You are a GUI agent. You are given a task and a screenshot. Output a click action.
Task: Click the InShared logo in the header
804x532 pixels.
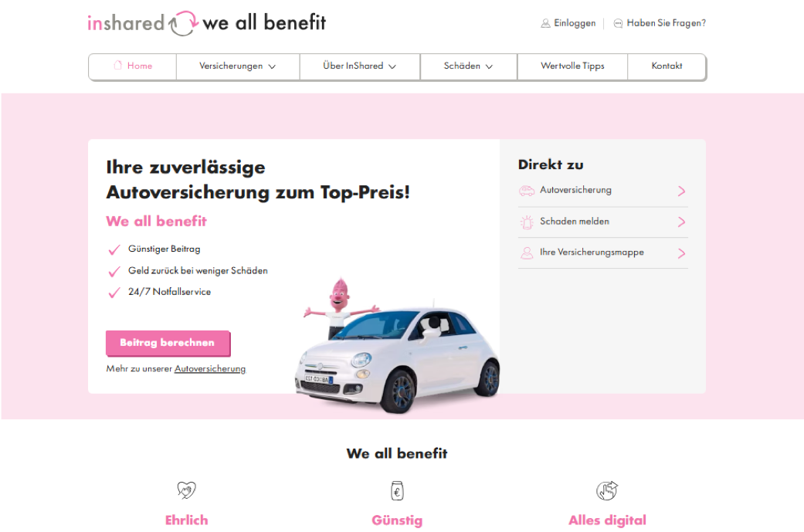[207, 23]
